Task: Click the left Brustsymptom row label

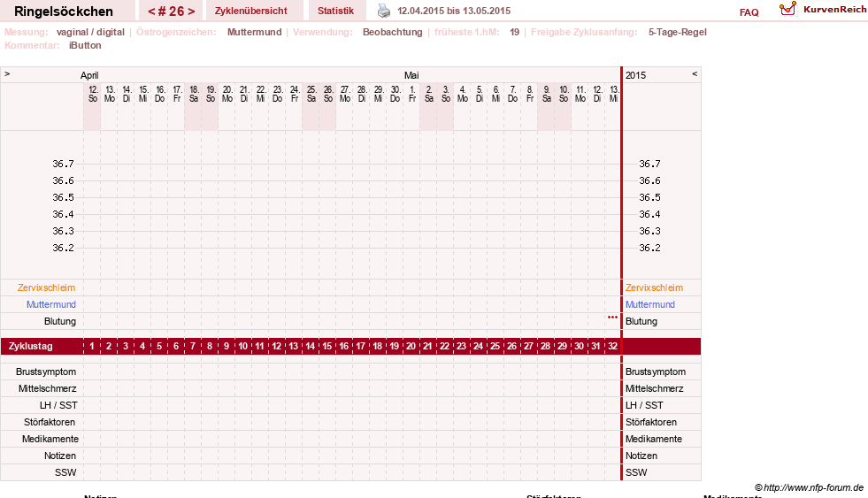Action: (46, 372)
